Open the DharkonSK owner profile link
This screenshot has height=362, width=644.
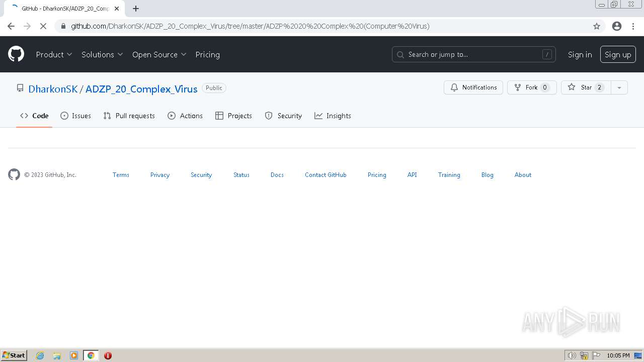click(x=53, y=89)
